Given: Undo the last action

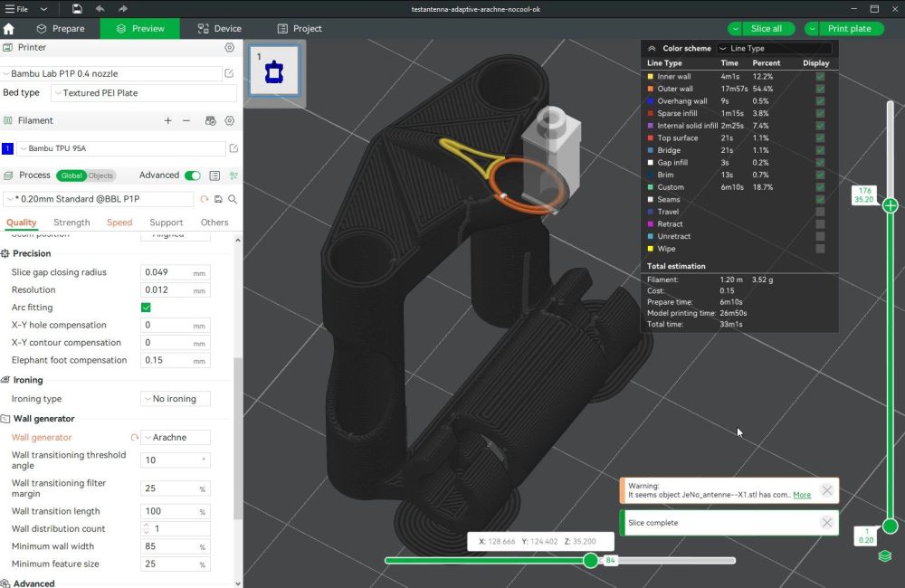Looking at the screenshot, I should [100, 9].
